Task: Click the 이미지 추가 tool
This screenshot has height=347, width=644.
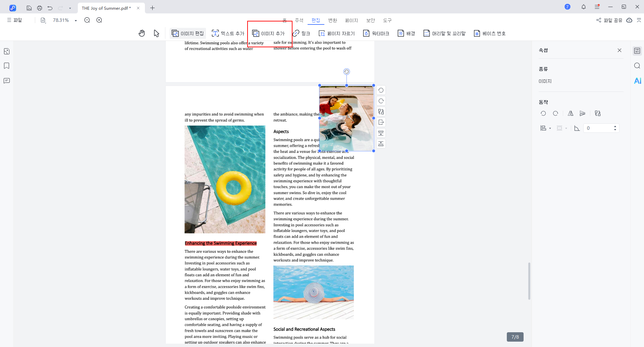Action: pos(269,33)
